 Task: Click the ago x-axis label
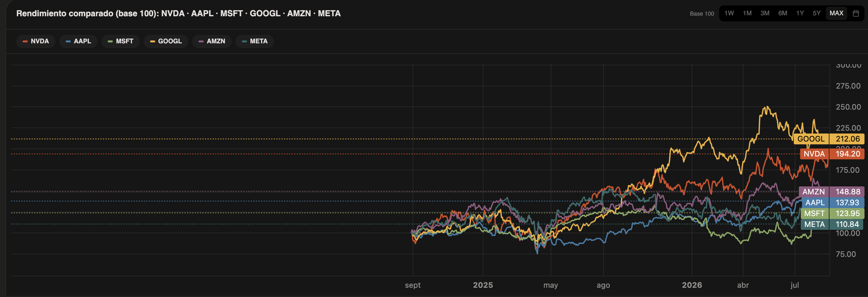click(603, 285)
